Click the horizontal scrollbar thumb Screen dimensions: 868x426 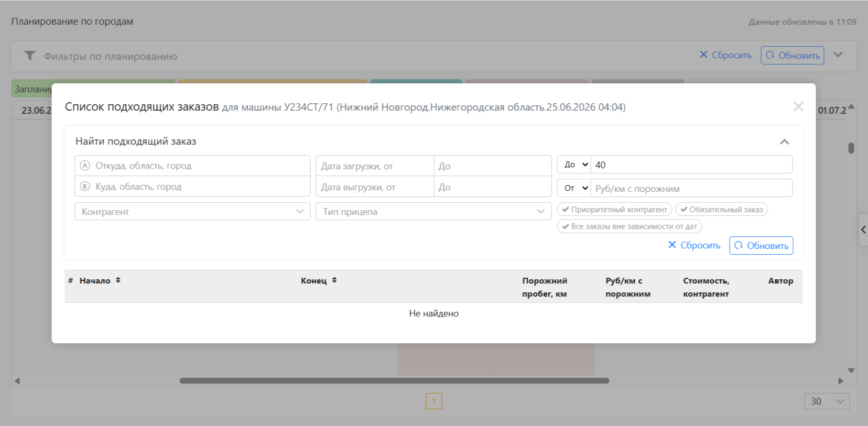[x=394, y=381]
